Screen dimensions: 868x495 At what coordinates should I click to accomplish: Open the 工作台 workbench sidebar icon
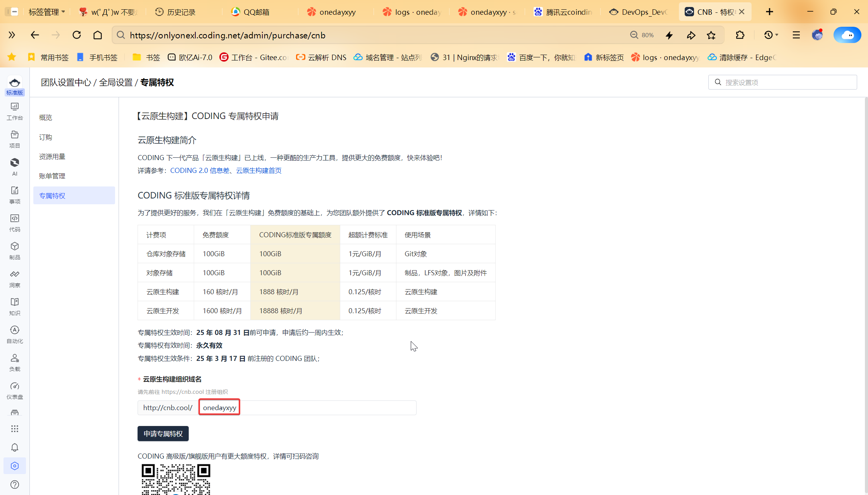tap(15, 111)
